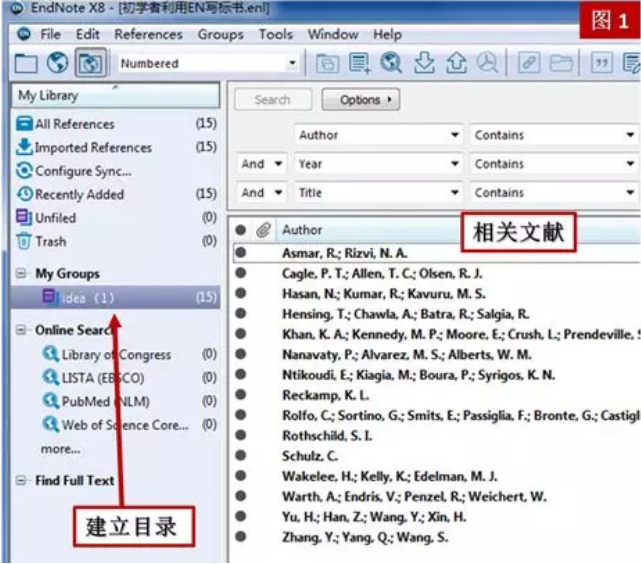Select reference by Cagle, P. T.; Allen, T. C.
Screen dimensions: 641x564
tap(437, 273)
